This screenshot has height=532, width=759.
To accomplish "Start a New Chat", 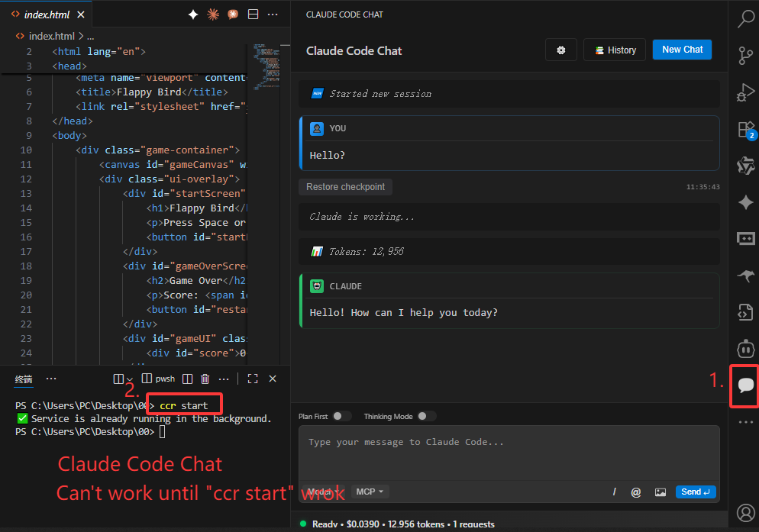I will point(682,50).
